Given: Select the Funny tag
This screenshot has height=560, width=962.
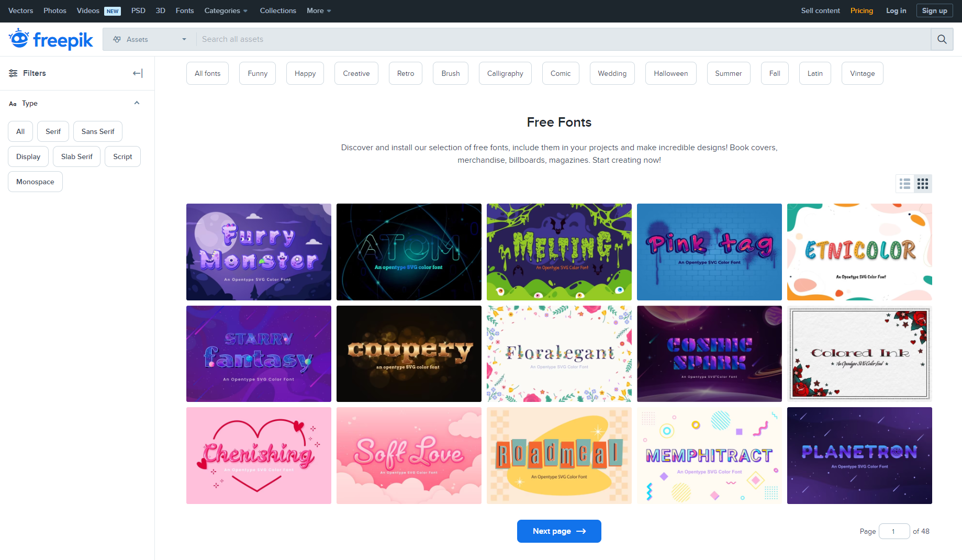Looking at the screenshot, I should click(258, 73).
